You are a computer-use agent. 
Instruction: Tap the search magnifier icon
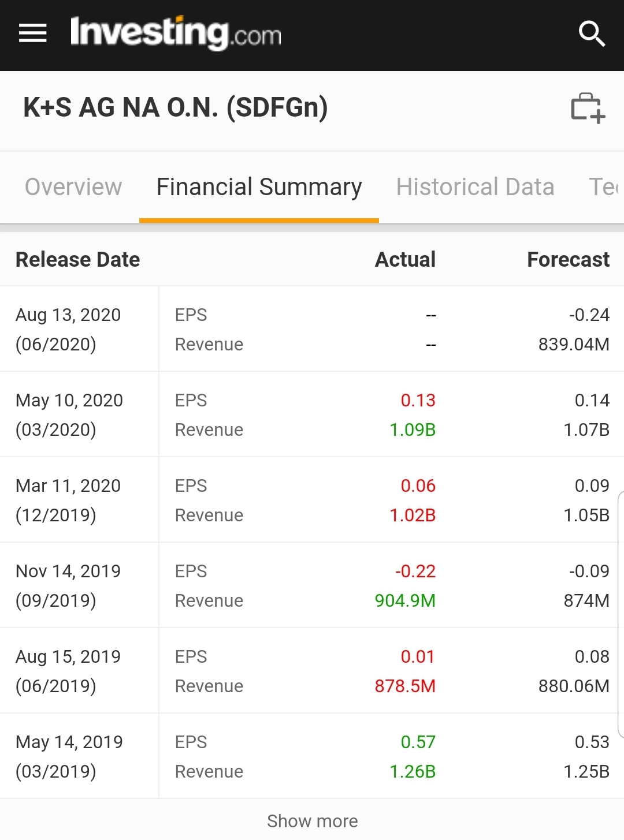point(591,33)
